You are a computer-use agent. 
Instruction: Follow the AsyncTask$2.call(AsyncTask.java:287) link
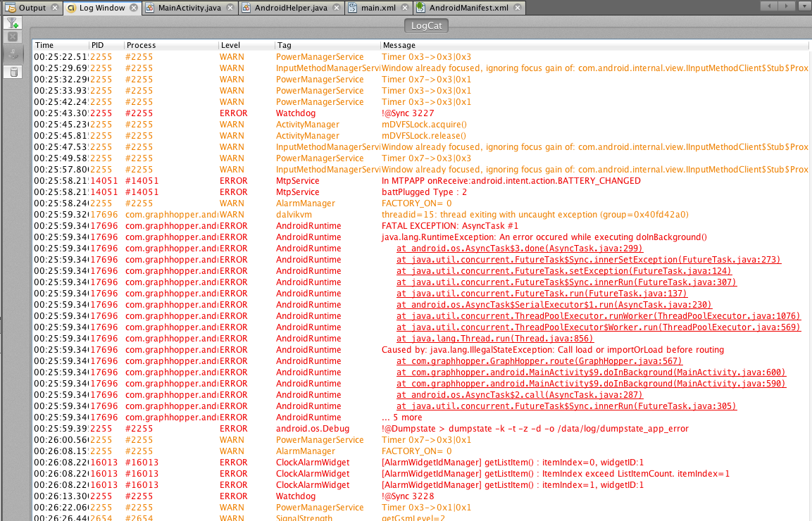pyautogui.click(x=520, y=395)
